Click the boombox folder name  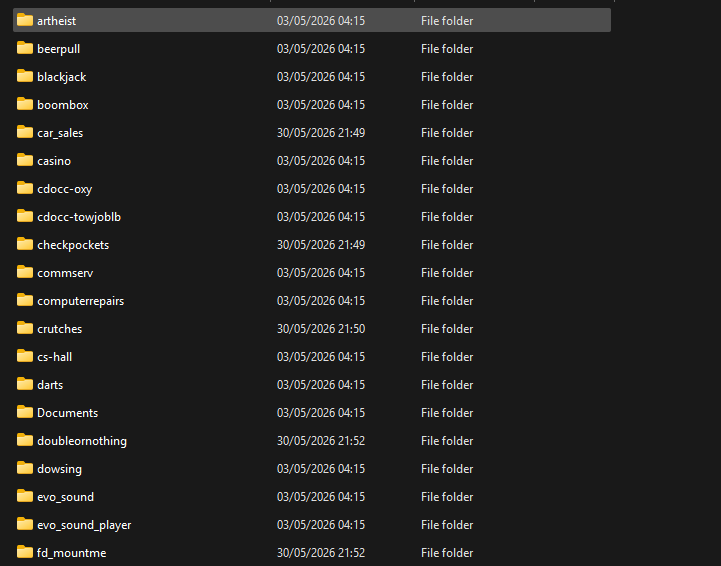point(63,105)
